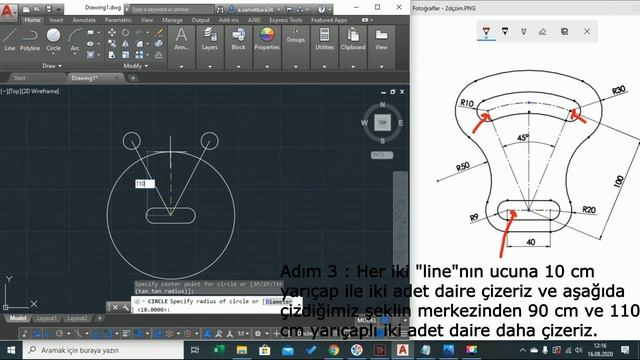
Task: Select the eraser tool in Photos window
Action: 542,31
